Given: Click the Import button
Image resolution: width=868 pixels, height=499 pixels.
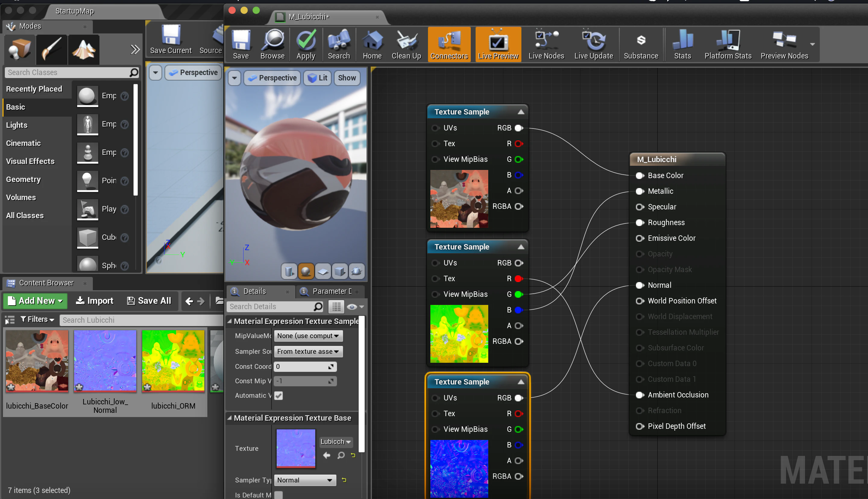Looking at the screenshot, I should 94,300.
